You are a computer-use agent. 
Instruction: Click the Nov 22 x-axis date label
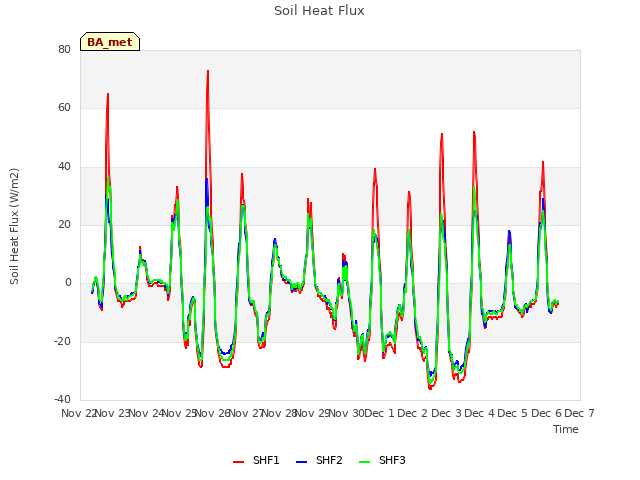click(79, 413)
